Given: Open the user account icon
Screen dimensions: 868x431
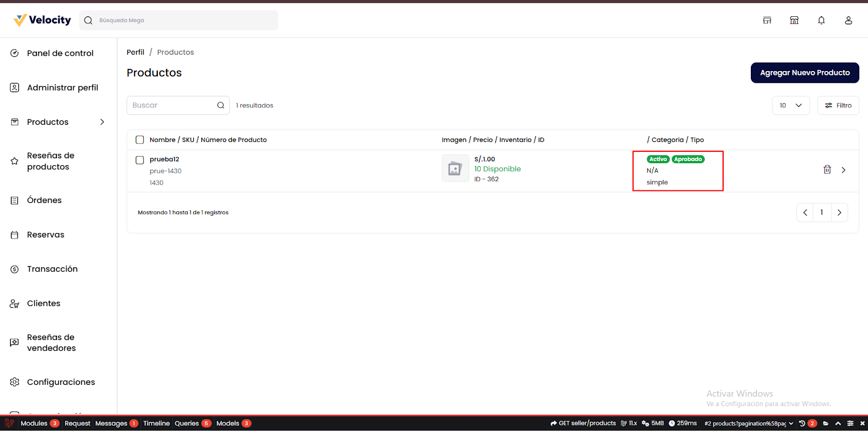Looking at the screenshot, I should point(848,21).
